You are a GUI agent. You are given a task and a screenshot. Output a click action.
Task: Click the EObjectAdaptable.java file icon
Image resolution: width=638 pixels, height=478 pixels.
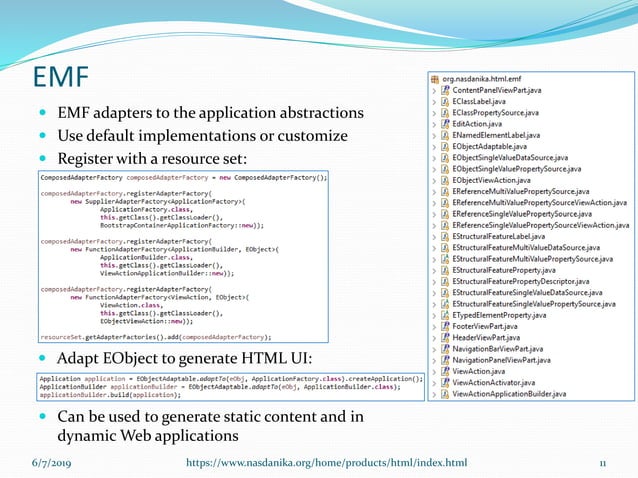(444, 146)
